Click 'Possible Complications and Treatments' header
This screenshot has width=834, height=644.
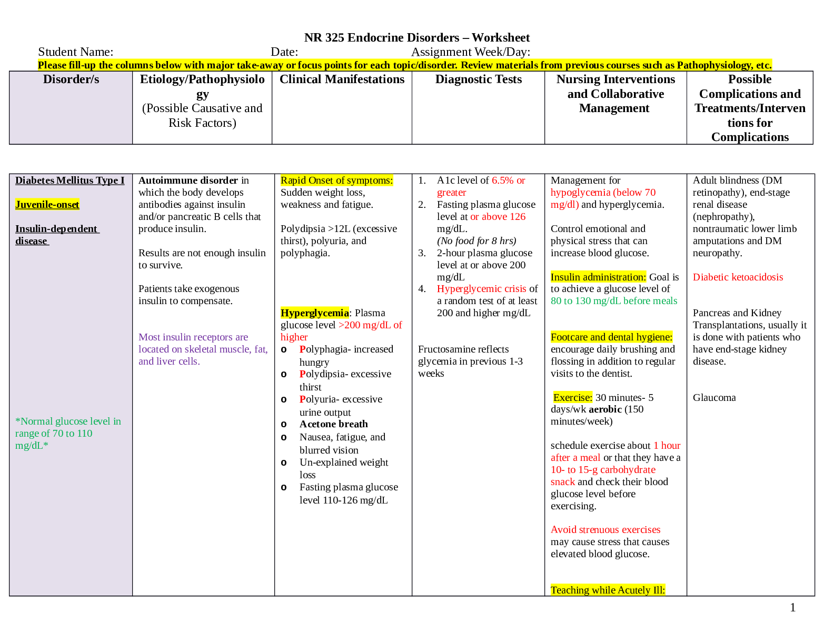[x=750, y=108]
